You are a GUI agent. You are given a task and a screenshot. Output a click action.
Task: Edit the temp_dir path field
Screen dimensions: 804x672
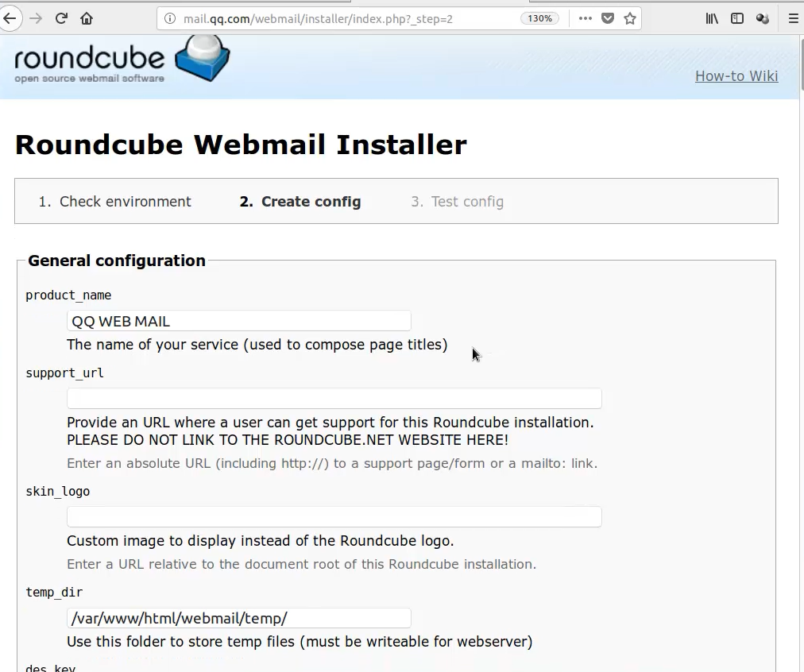click(238, 618)
